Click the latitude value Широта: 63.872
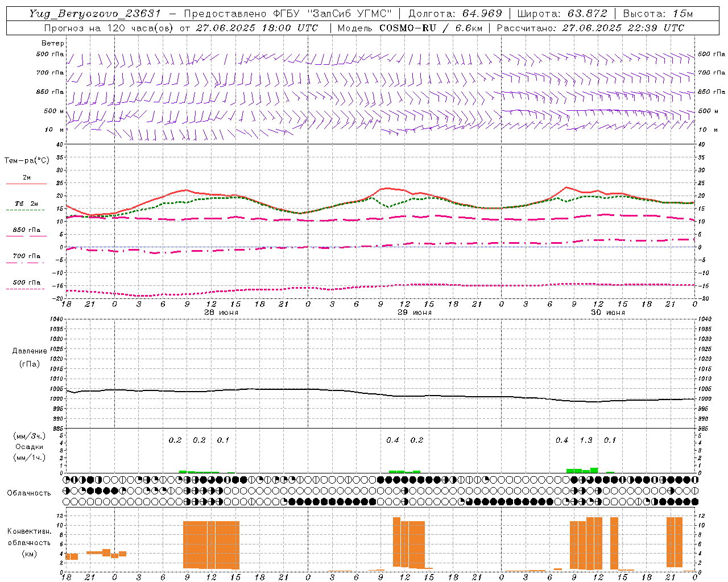The height and width of the screenshot is (582, 728). click(562, 14)
